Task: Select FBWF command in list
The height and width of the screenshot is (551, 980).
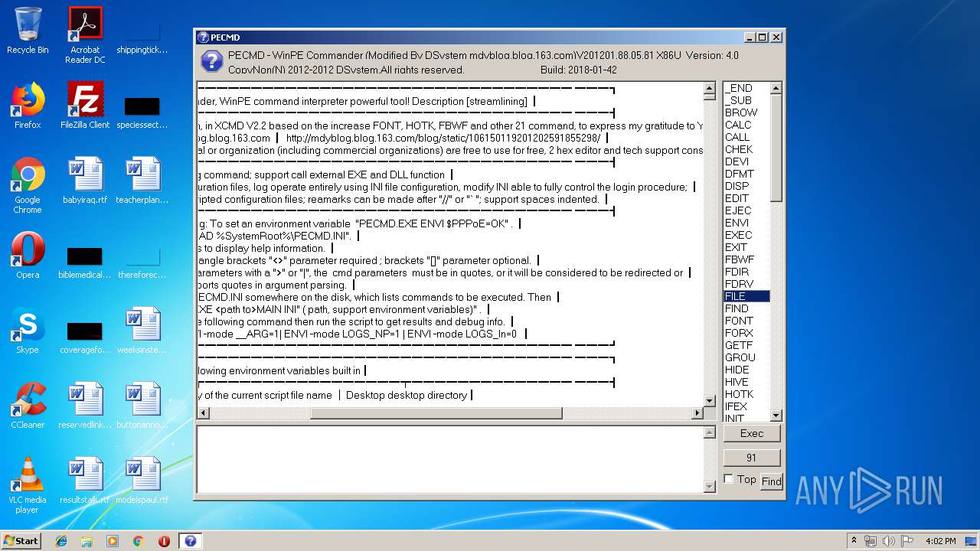Action: 746,259
